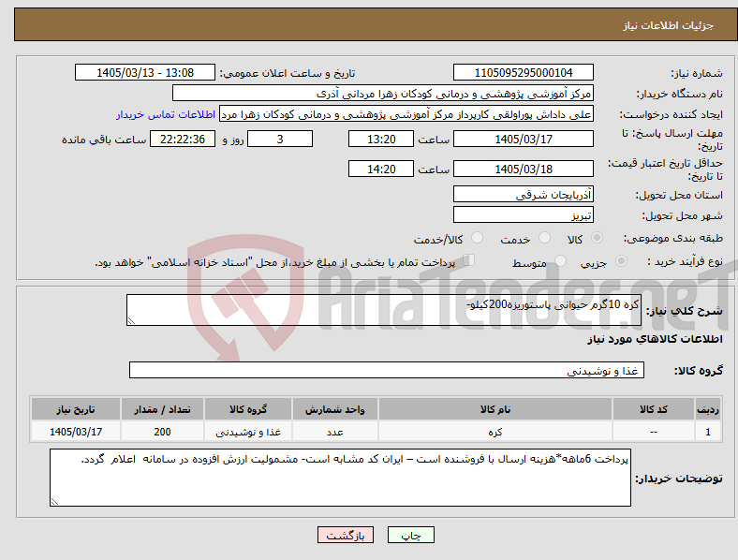This screenshot has width=738, height=560.
Task: Open اطلاعات تماس خریدار link
Action: tap(166, 114)
